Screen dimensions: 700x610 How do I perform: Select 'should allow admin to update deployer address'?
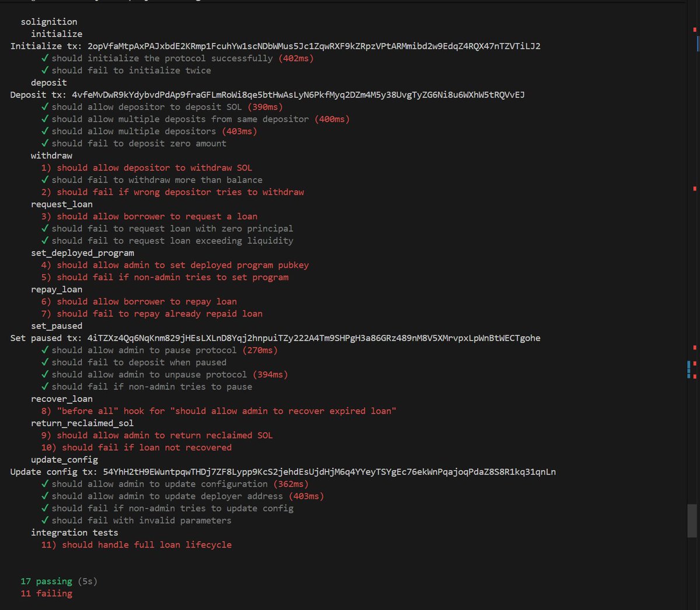(183, 496)
